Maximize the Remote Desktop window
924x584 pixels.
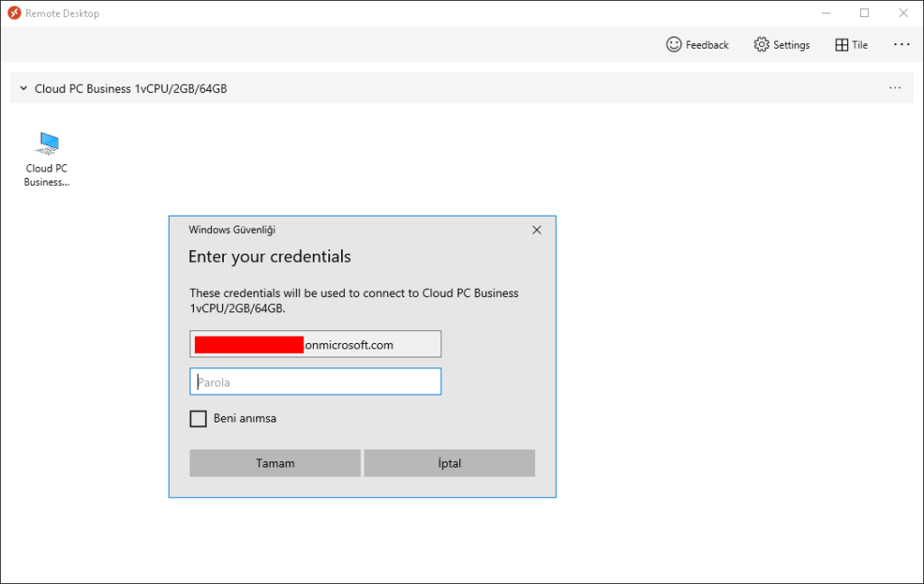point(864,13)
